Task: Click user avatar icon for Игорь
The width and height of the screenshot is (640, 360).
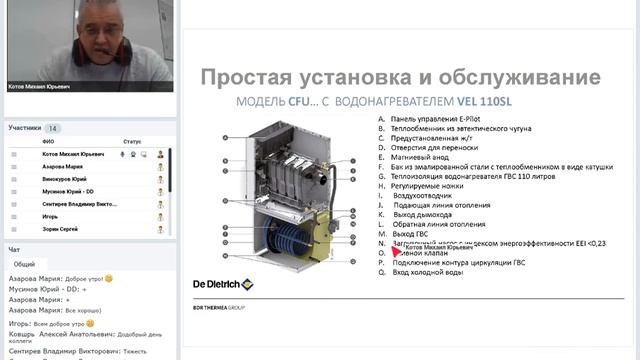Action: point(160,217)
